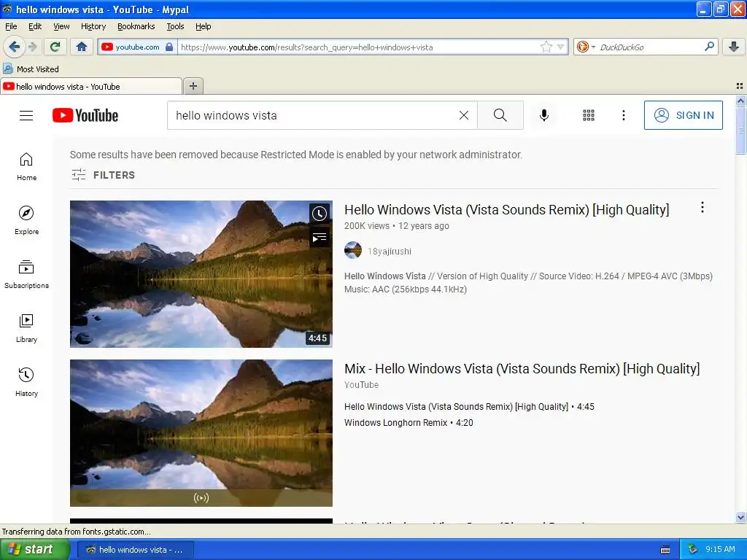
Task: Select the hello windows vista YouTube tab
Action: [91, 86]
